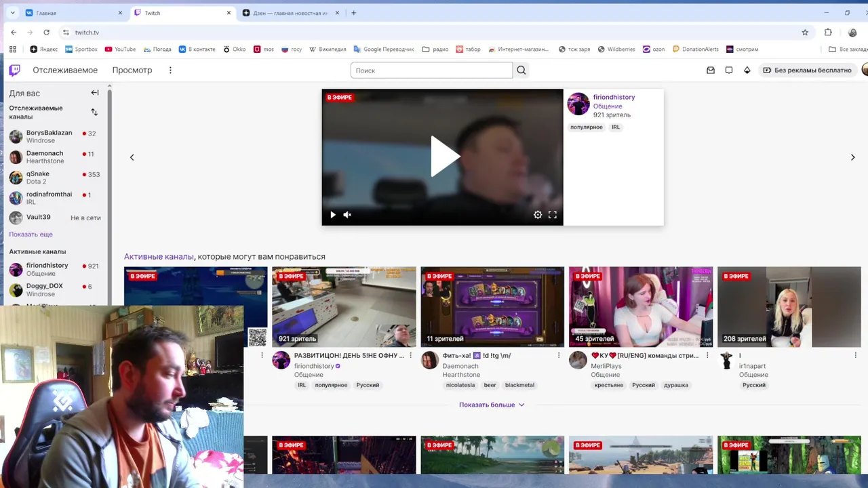Open Просмотр navigation item
This screenshot has width=868, height=488.
(132, 70)
